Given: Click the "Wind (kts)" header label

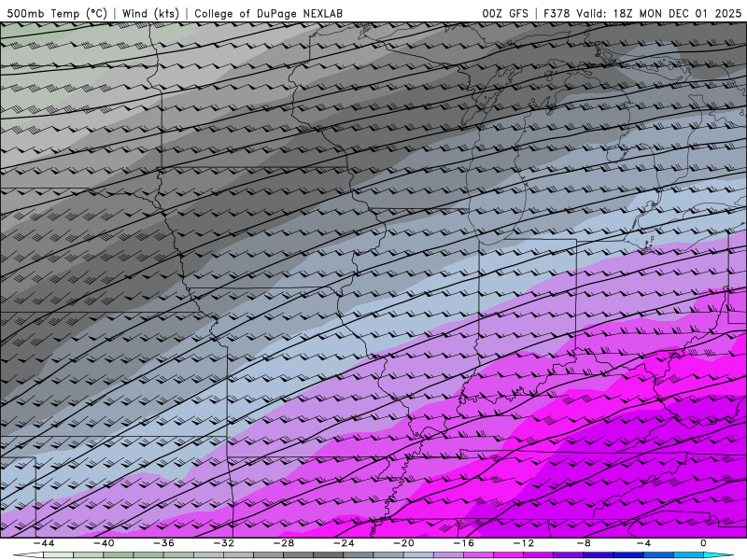Looking at the screenshot, I should (150, 13).
